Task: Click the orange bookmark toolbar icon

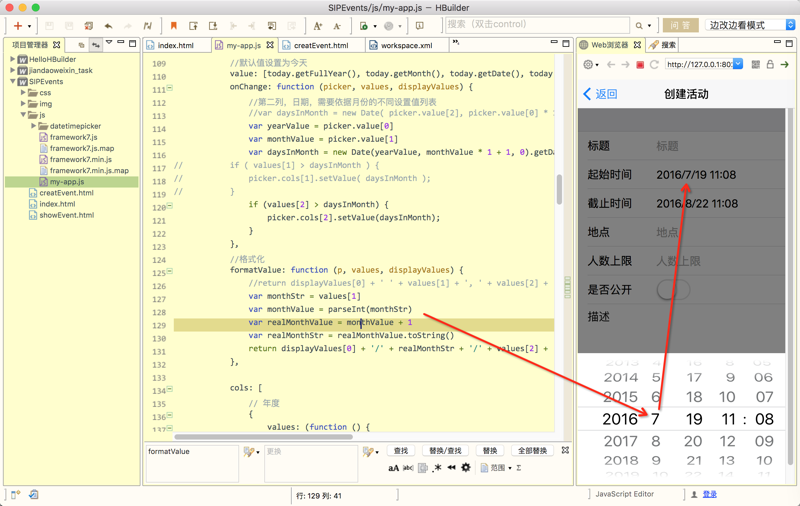Action: tap(173, 26)
